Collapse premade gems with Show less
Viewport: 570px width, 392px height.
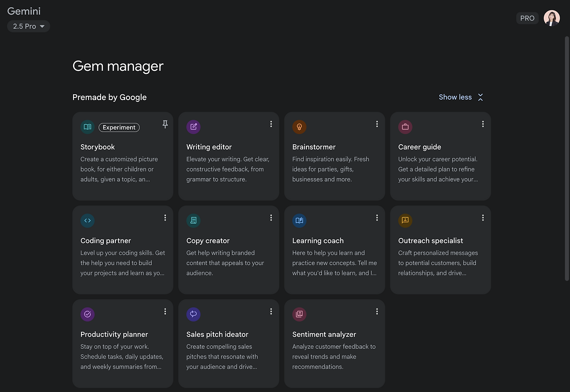pos(461,97)
